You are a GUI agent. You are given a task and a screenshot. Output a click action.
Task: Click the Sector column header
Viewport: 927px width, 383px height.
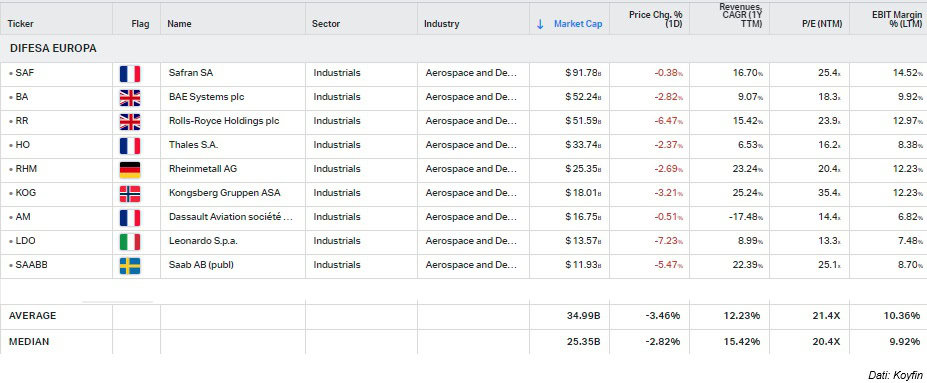pyautogui.click(x=326, y=24)
